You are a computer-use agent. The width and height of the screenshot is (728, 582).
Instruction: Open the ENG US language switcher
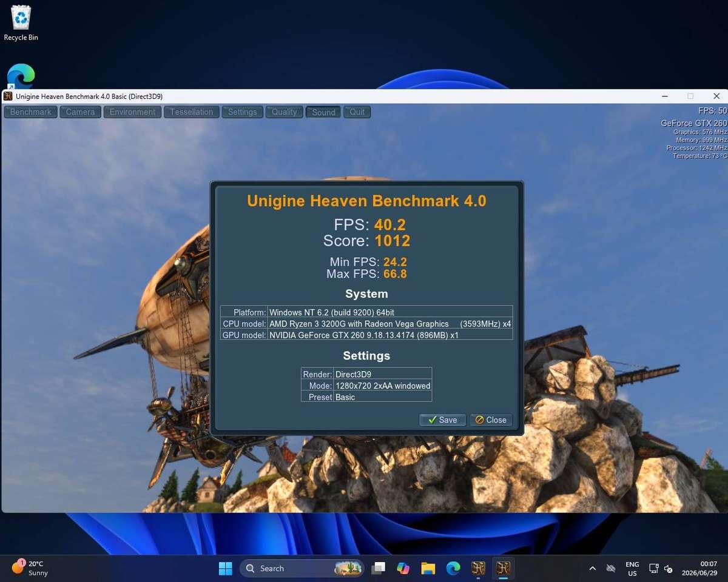point(632,568)
